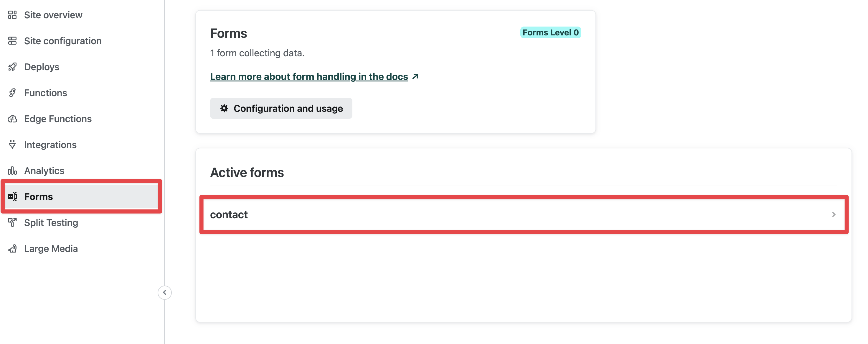Screen dimensions: 868x344
Task: Click the Forms icon in sidebar
Action: [12, 196]
